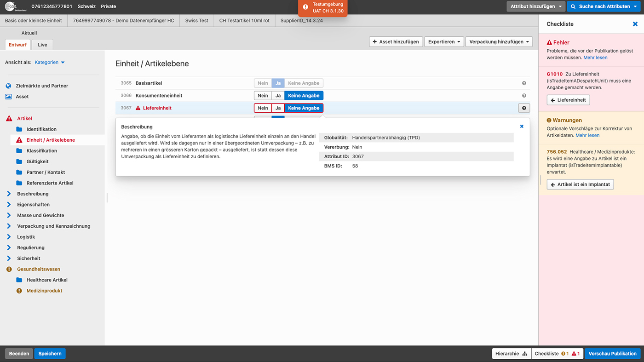Click the warning icon beside Medizinprodukt
Viewport: 644px width, 362px height.
pos(19,291)
